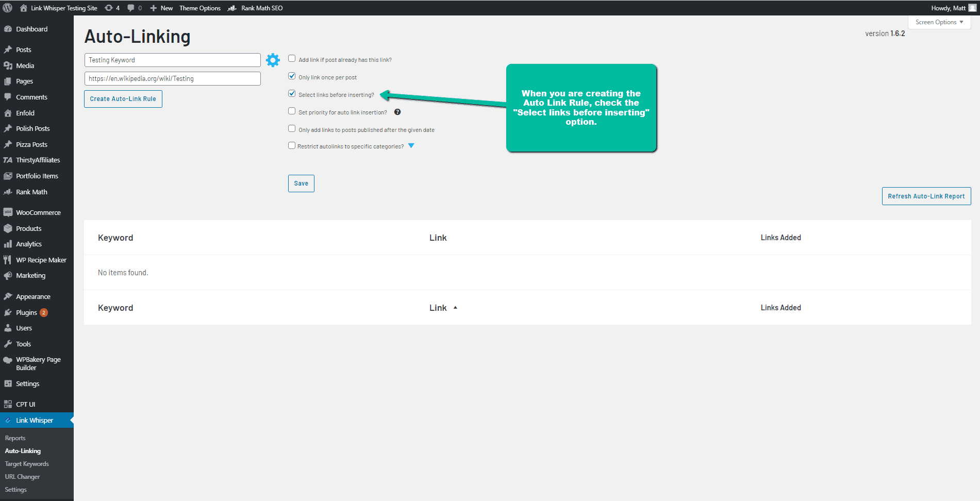980x501 pixels.
Task: Select the Rank Math sidebar icon
Action: click(x=8, y=192)
